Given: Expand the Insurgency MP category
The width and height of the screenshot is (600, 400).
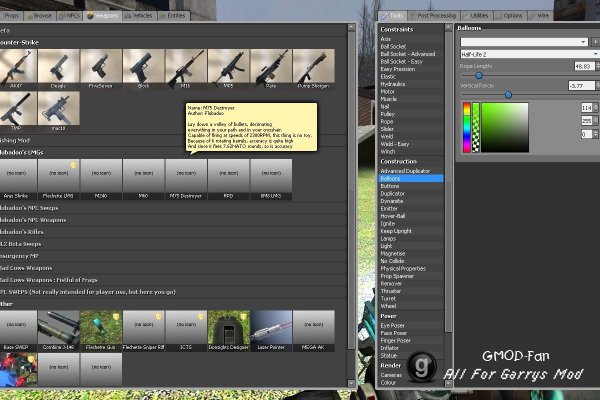Looking at the screenshot, I should click(173, 256).
